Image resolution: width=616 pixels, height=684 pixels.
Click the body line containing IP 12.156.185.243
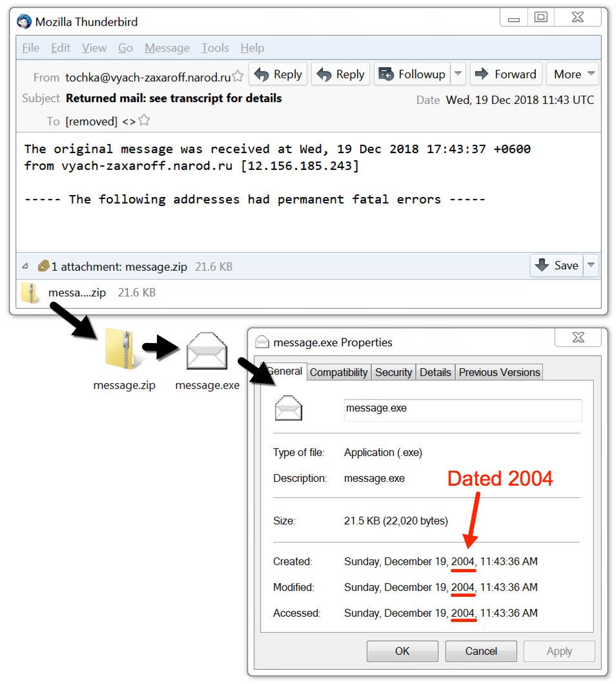[x=191, y=166]
